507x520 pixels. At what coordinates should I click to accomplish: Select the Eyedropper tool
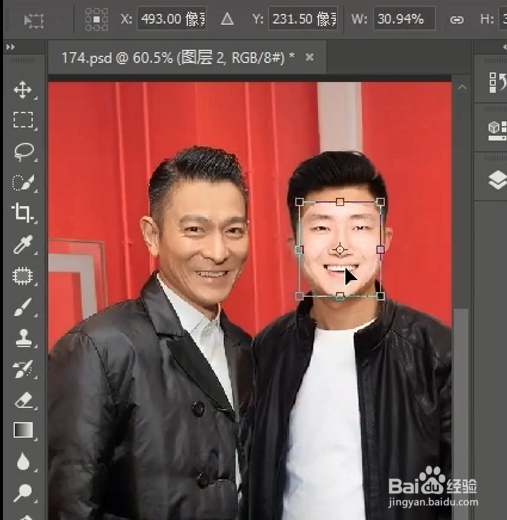[23, 244]
